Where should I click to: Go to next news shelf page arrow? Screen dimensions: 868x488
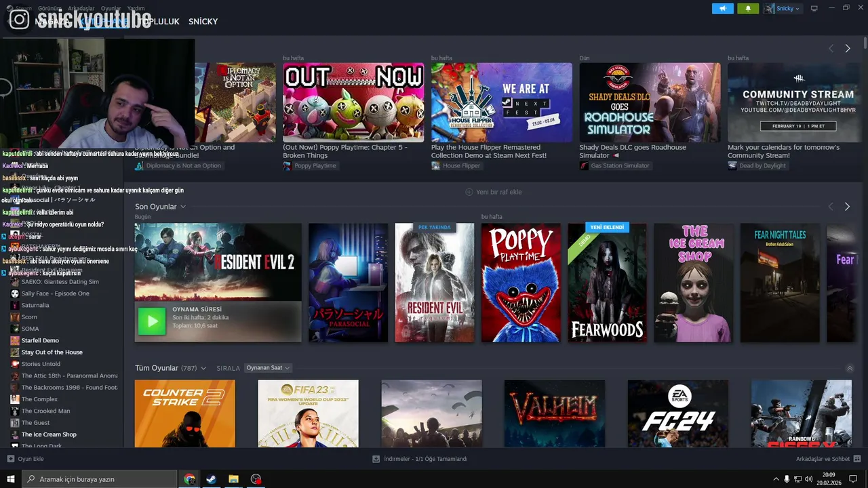847,48
